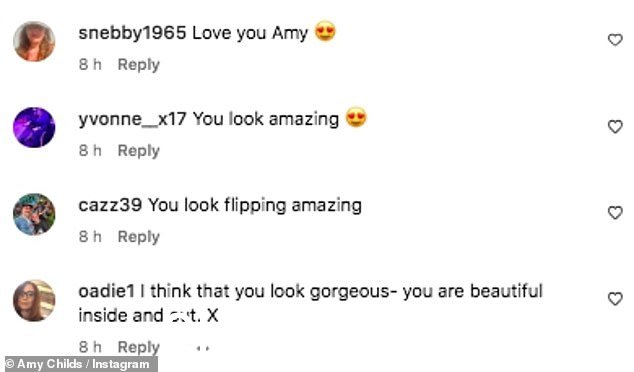Image resolution: width=634 pixels, height=372 pixels.
Task: Reply to oadie1's comment
Action: pos(139,347)
